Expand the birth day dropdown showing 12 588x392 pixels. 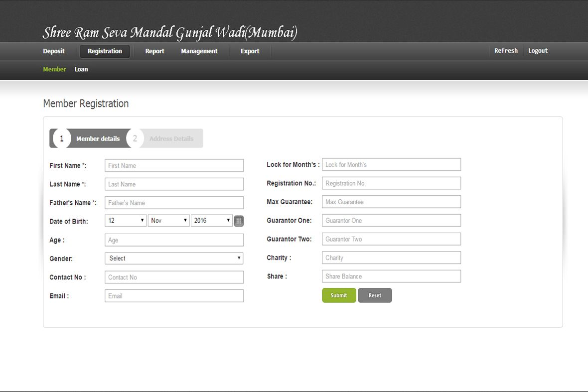pyautogui.click(x=126, y=221)
